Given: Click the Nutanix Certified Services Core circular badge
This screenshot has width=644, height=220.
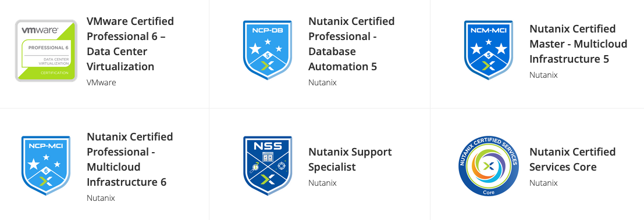Looking at the screenshot, I should [x=488, y=166].
